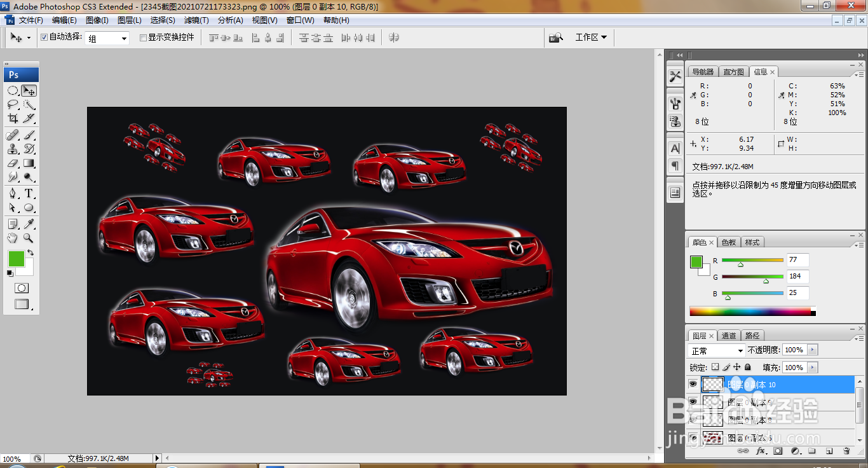Open the 工作区 workspace dropdown

591,38
